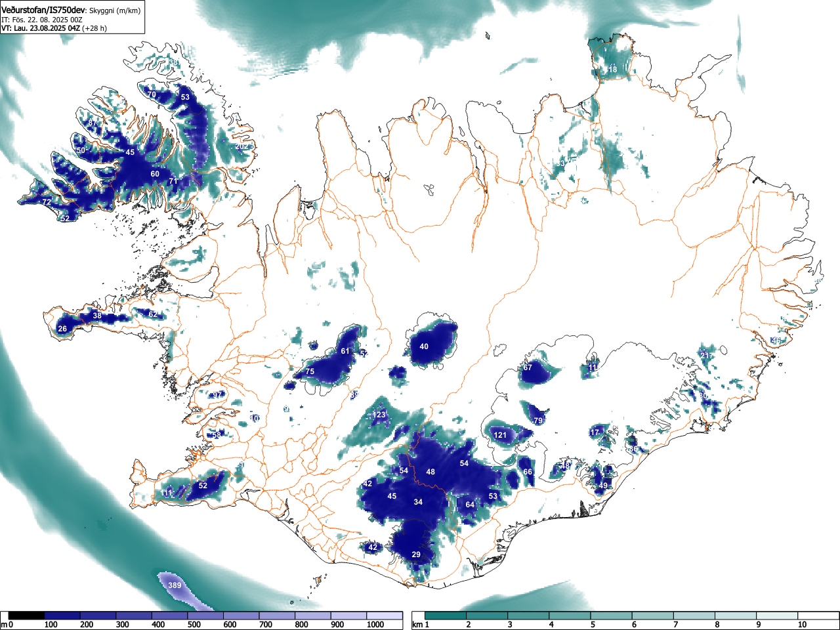Click the '500' tick on metre scale

(x=194, y=624)
